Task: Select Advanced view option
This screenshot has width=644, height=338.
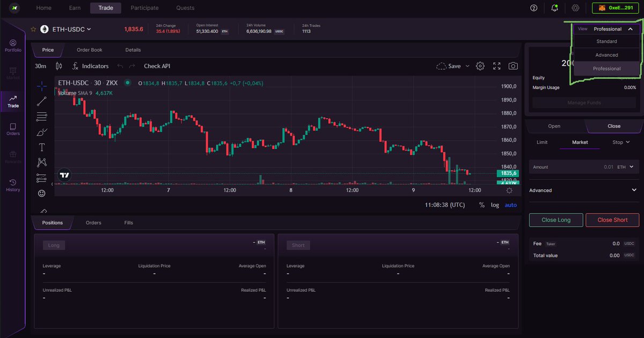Action: click(x=606, y=55)
